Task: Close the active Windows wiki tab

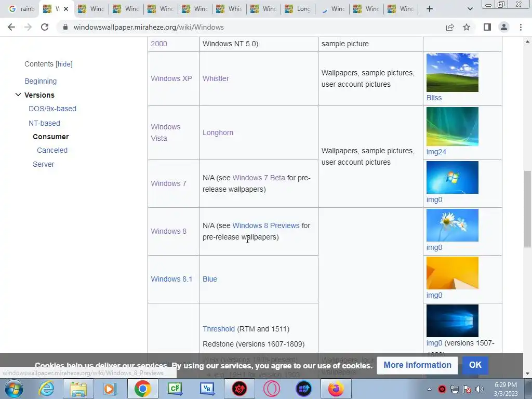Action: (66, 9)
